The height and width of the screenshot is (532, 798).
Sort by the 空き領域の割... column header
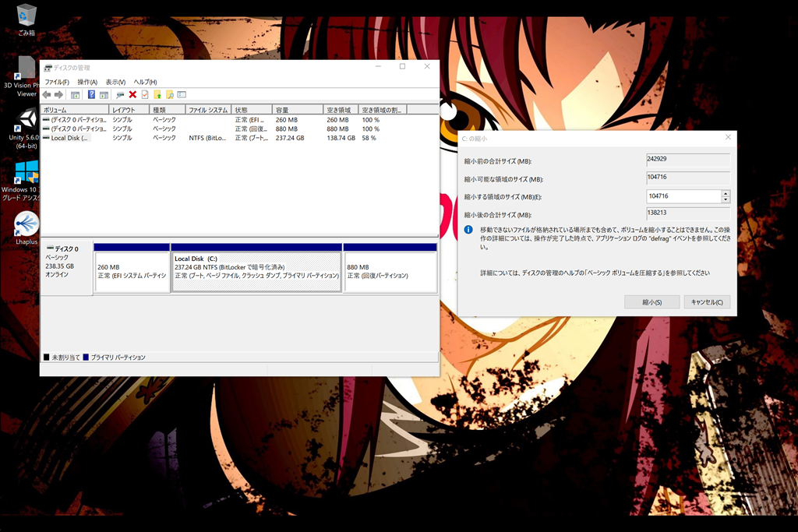point(383,110)
